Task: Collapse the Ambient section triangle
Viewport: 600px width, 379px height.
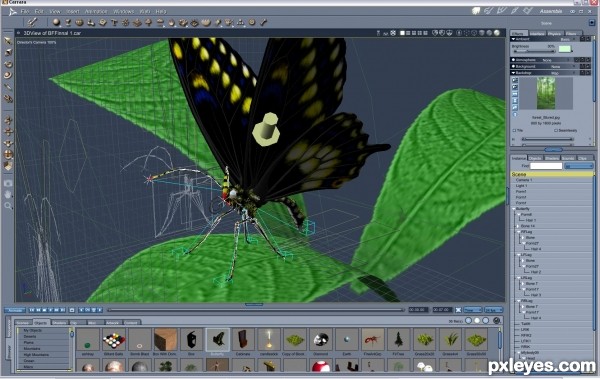Action: (514, 39)
